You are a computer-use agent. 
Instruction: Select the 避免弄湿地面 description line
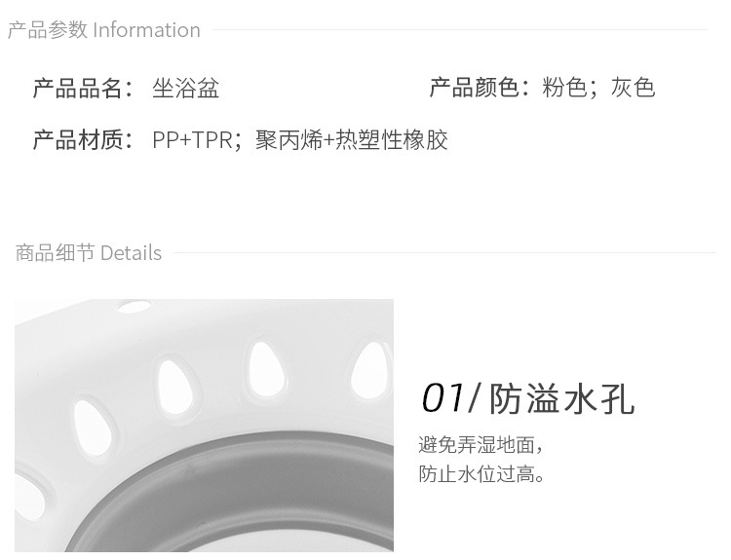(481, 444)
